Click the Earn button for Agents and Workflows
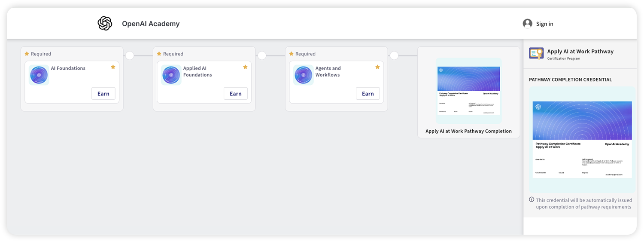The width and height of the screenshot is (644, 242). (368, 94)
